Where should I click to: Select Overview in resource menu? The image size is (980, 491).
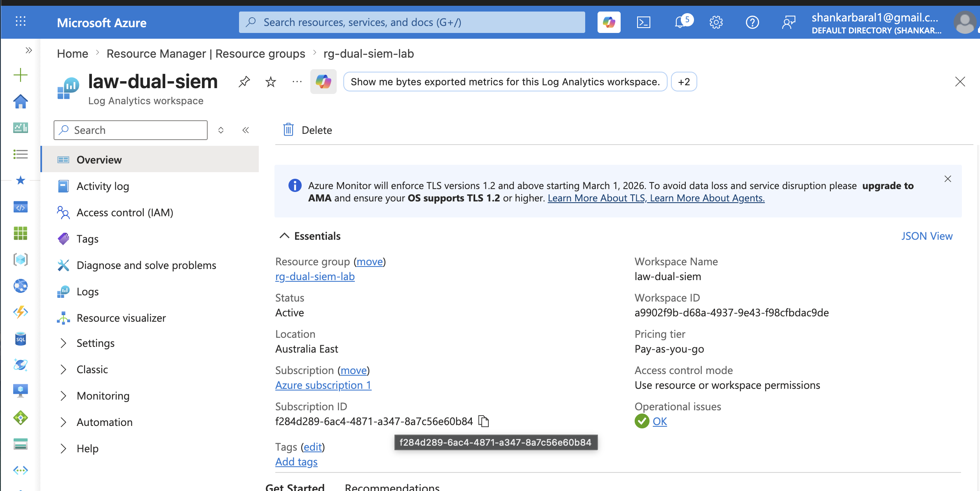[x=150, y=159]
